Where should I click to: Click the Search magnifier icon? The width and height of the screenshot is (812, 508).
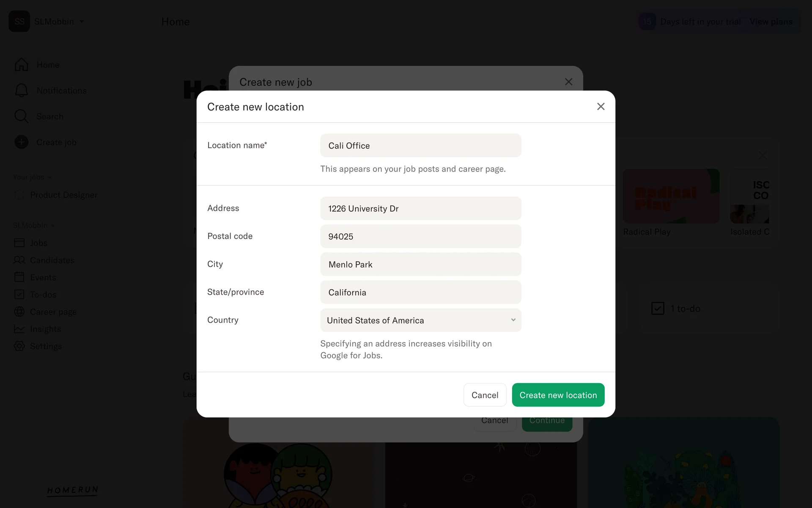tap(21, 116)
